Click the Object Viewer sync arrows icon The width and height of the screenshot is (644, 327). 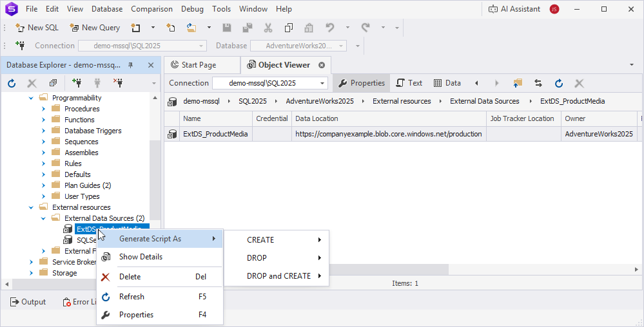coord(538,83)
